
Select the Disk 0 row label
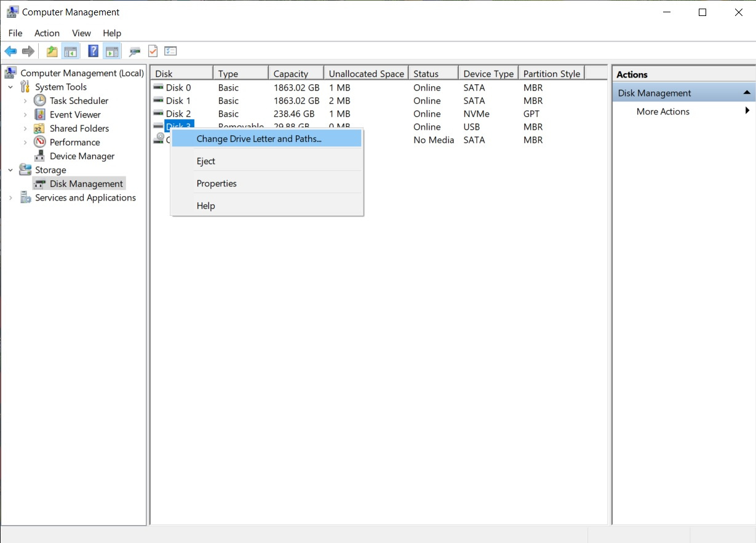coord(178,87)
